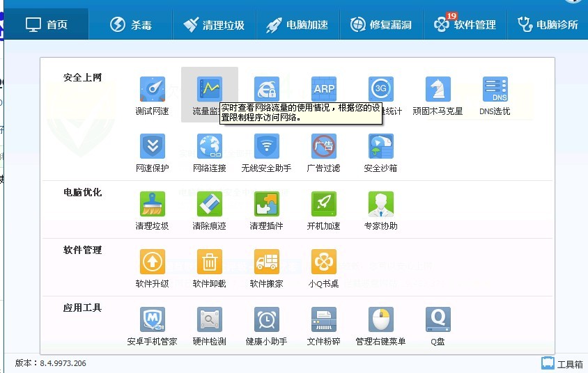
Task: Open the 软件管理 tab with badge
Action: click(465, 25)
